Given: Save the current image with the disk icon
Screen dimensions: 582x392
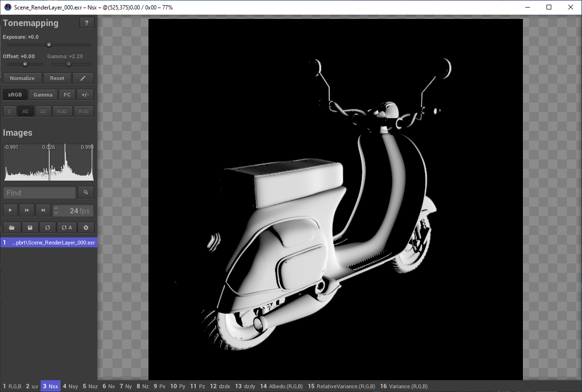Looking at the screenshot, I should point(30,227).
